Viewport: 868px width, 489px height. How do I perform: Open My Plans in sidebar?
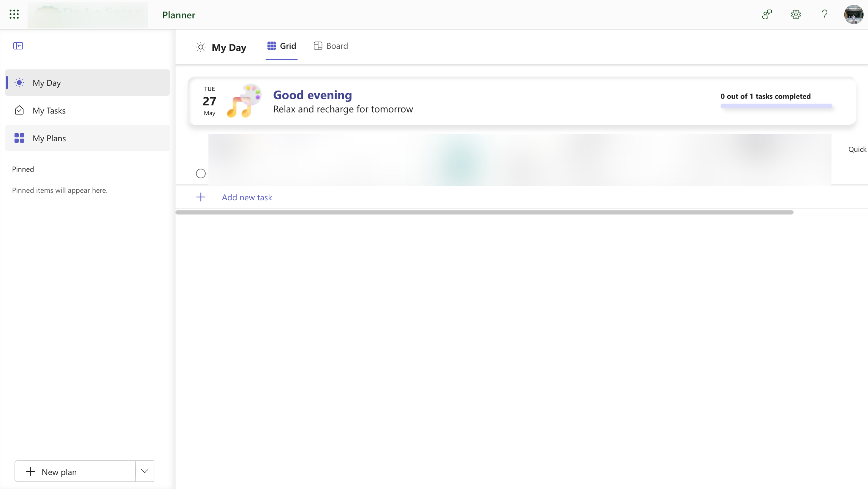tap(49, 138)
